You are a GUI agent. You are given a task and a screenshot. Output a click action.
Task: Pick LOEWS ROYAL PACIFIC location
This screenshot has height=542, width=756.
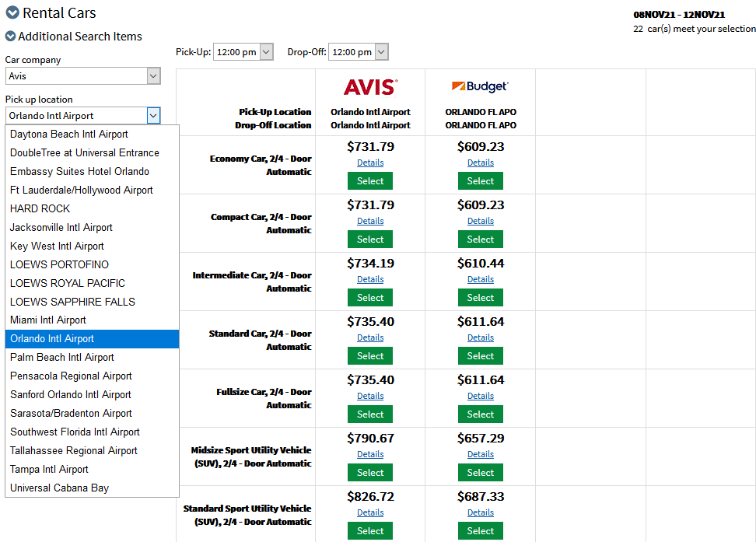coord(92,283)
